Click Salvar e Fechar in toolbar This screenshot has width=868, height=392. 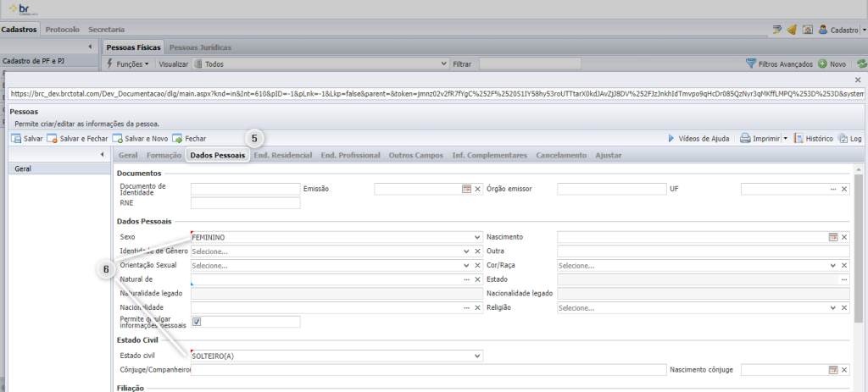(x=76, y=139)
